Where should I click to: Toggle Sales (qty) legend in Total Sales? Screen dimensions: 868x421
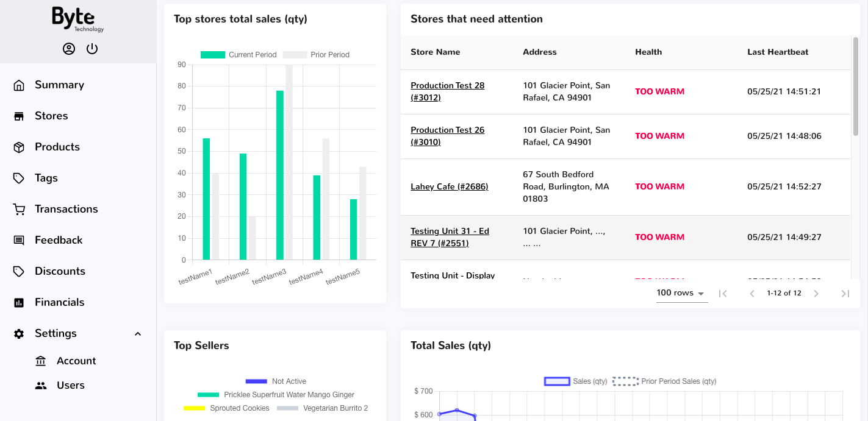(575, 381)
